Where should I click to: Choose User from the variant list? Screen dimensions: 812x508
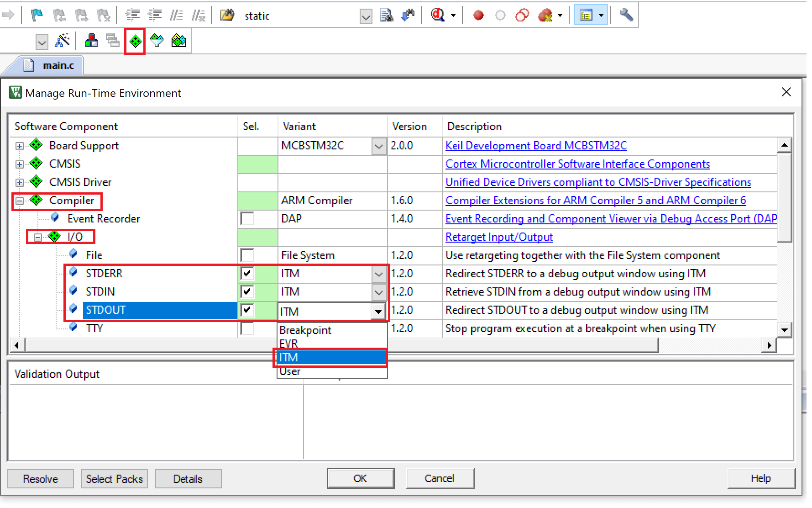332,371
